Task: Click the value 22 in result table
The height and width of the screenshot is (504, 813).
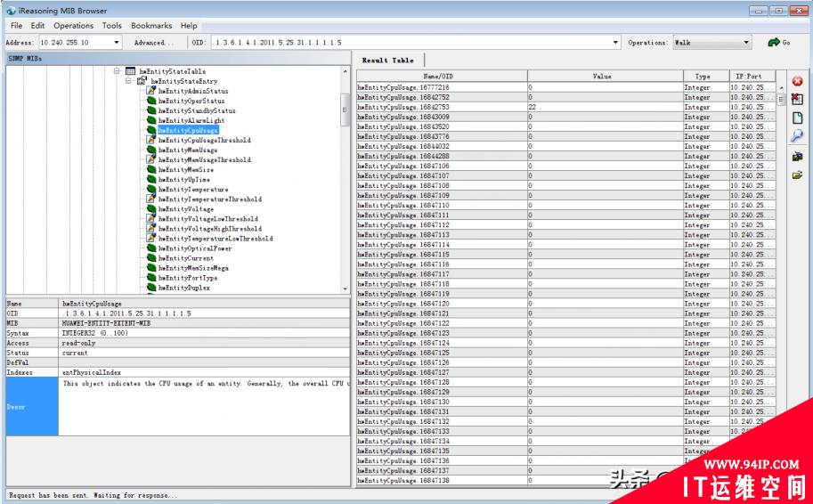Action: pos(532,107)
